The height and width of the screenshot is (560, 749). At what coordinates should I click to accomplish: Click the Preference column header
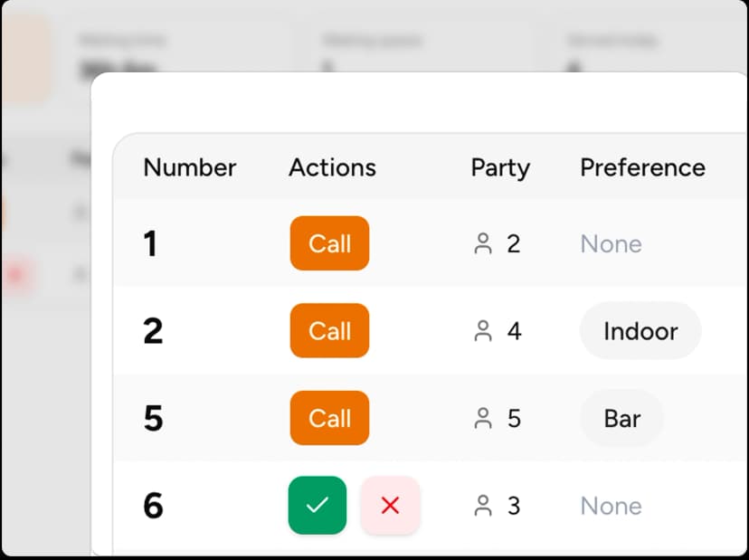[642, 167]
